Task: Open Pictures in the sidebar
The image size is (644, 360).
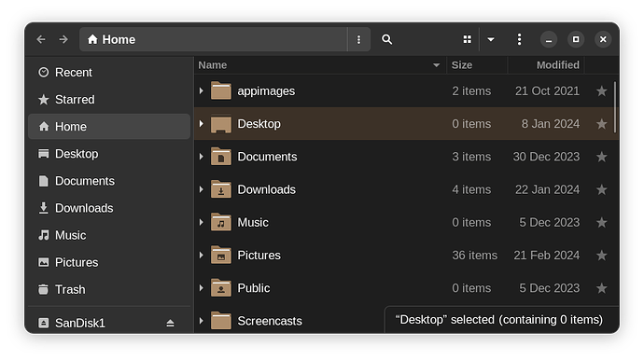Action: (x=109, y=262)
